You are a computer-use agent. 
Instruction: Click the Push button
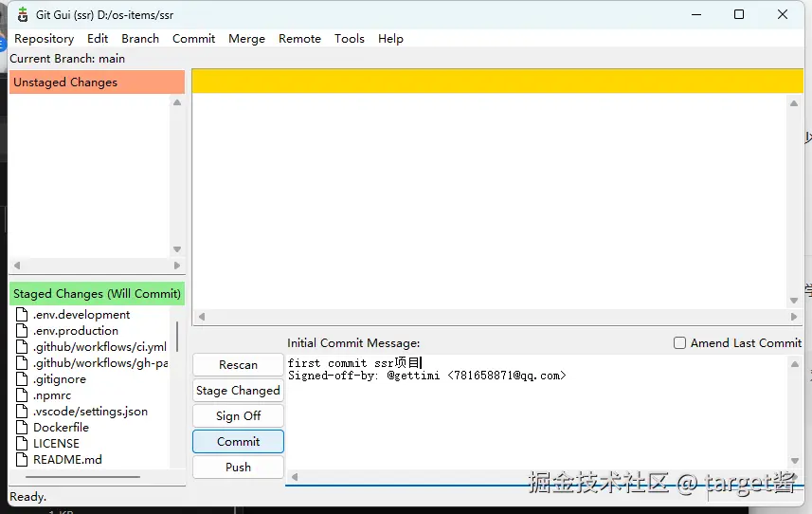pyautogui.click(x=238, y=467)
